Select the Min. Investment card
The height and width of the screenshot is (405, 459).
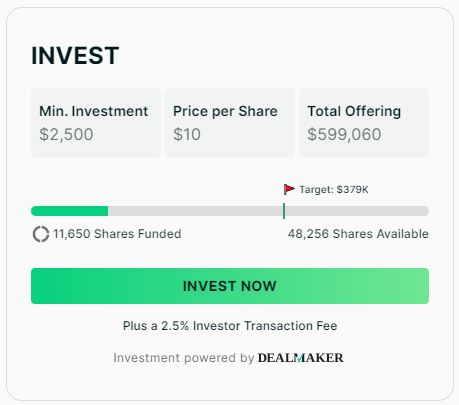coord(96,122)
